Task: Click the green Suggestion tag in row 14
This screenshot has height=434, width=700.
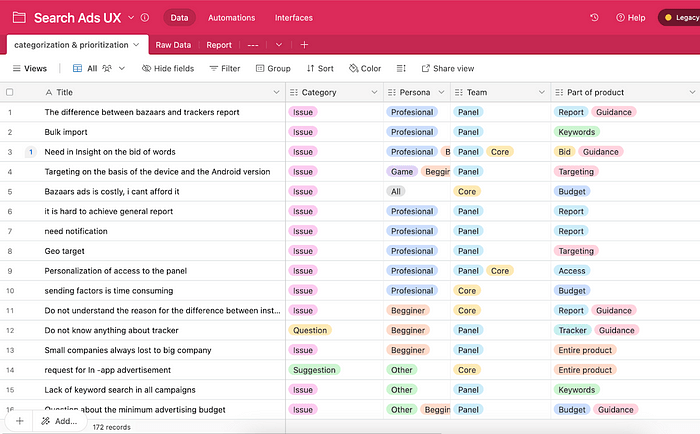Action: [x=314, y=370]
